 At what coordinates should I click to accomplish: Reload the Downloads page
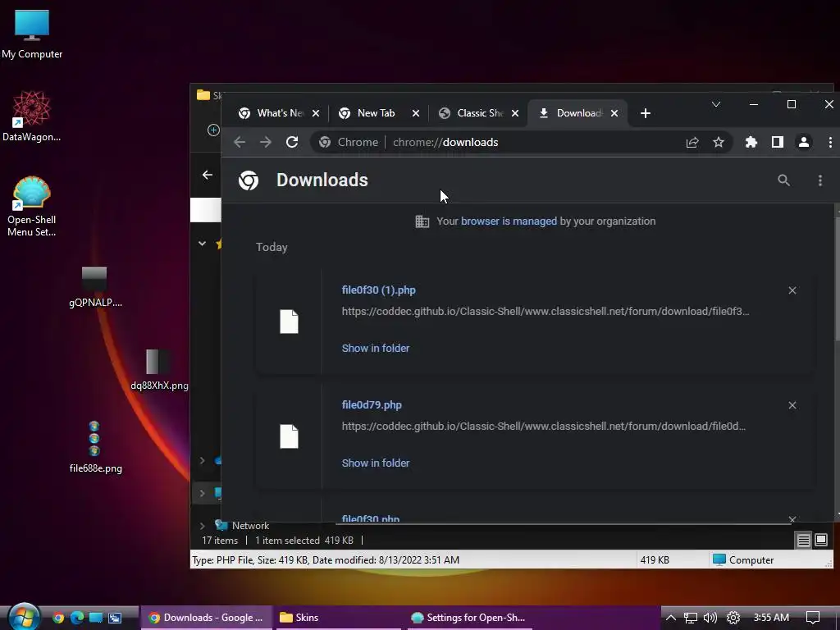[x=292, y=142]
